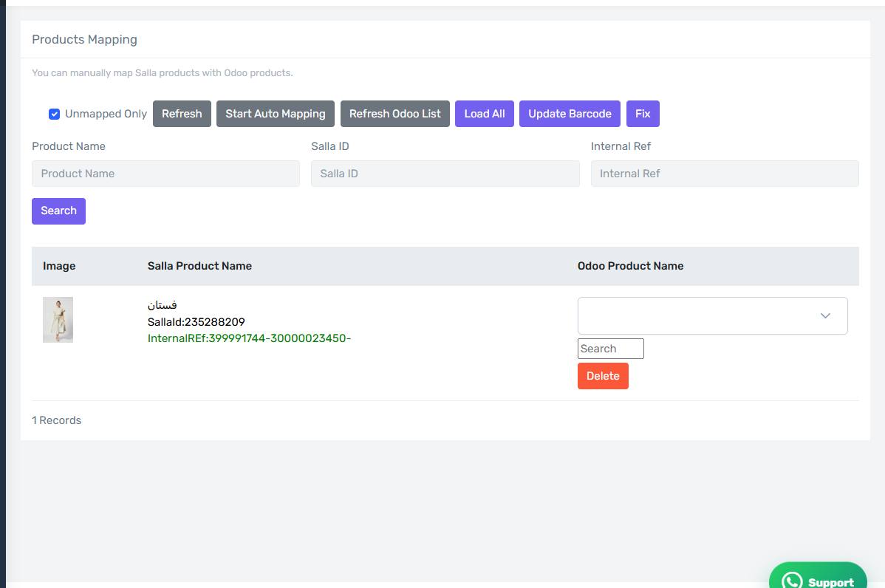Click the Load All button
Viewport: 885px width, 588px height.
(x=485, y=114)
